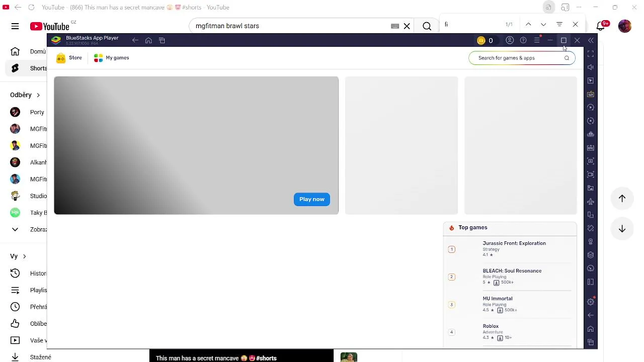Screen dimensions: 644x362
Task: Open keyboard game controls icon in BlueStacks sidebar
Action: pos(591,94)
